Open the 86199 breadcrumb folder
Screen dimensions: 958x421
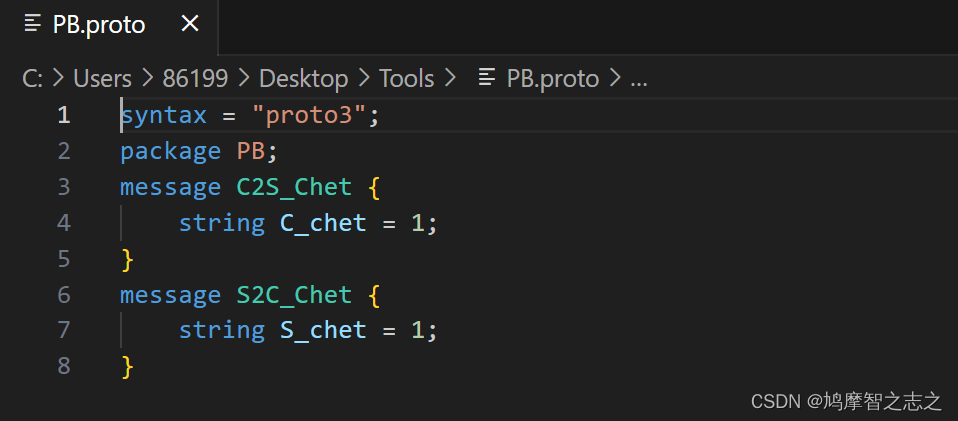coord(195,78)
